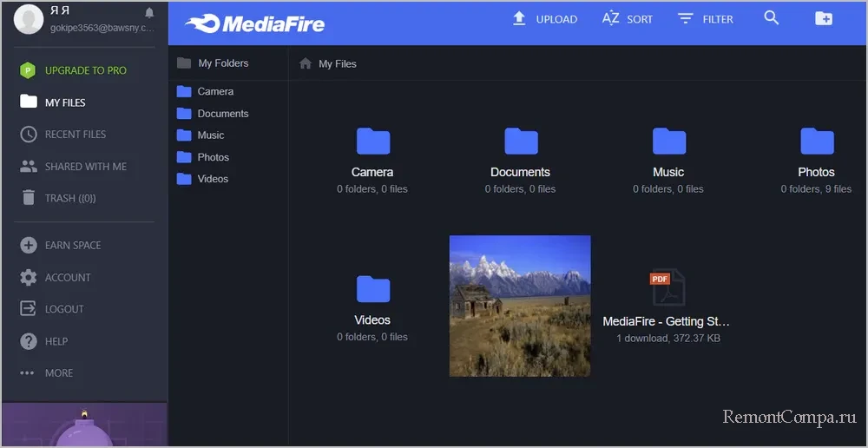The height and width of the screenshot is (448, 868).
Task: Open the MediaFire Getting Started PDF file
Action: (667, 289)
